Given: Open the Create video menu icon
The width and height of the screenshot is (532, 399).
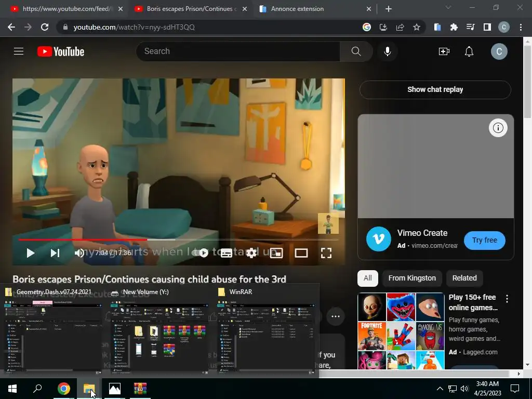Looking at the screenshot, I should [x=444, y=51].
